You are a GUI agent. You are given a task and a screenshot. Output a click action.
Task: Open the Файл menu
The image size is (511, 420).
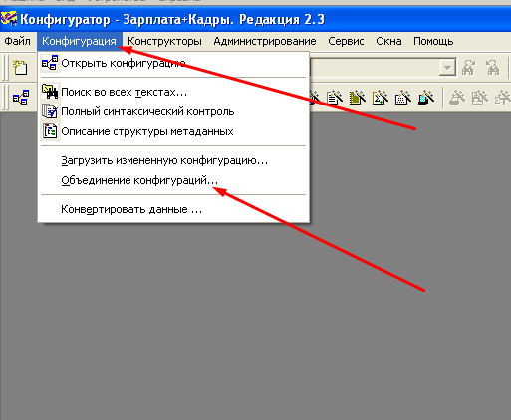17,41
